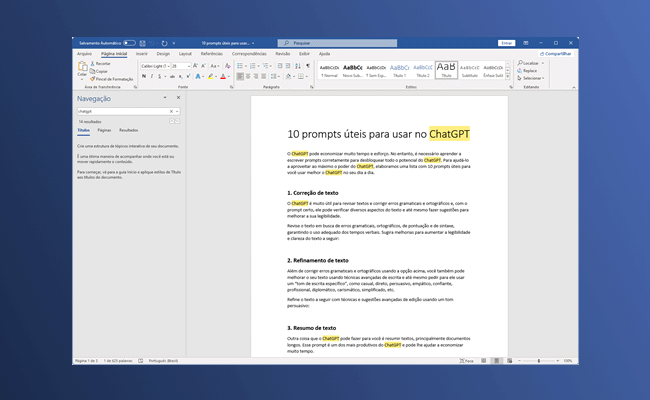Apply red font color
This screenshot has height=400, width=650.
223,76
